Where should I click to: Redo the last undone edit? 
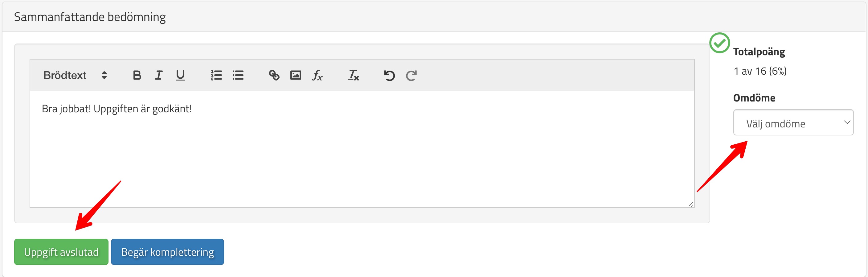click(x=411, y=76)
